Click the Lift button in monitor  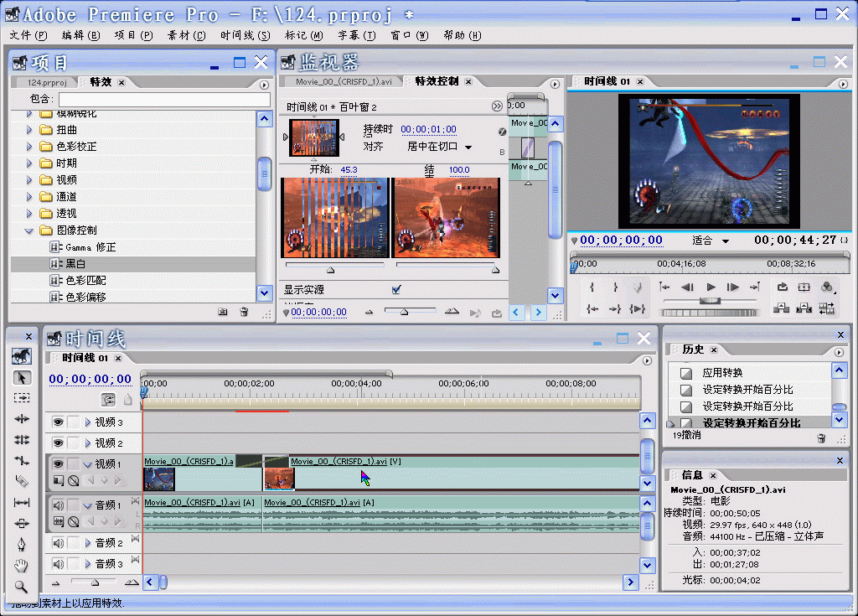pos(781,308)
